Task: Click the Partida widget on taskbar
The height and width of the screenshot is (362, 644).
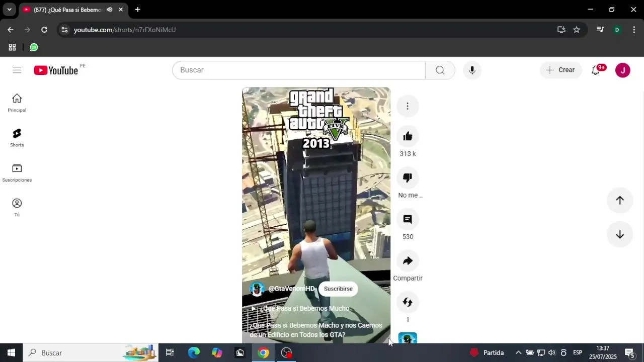Action: click(487, 353)
